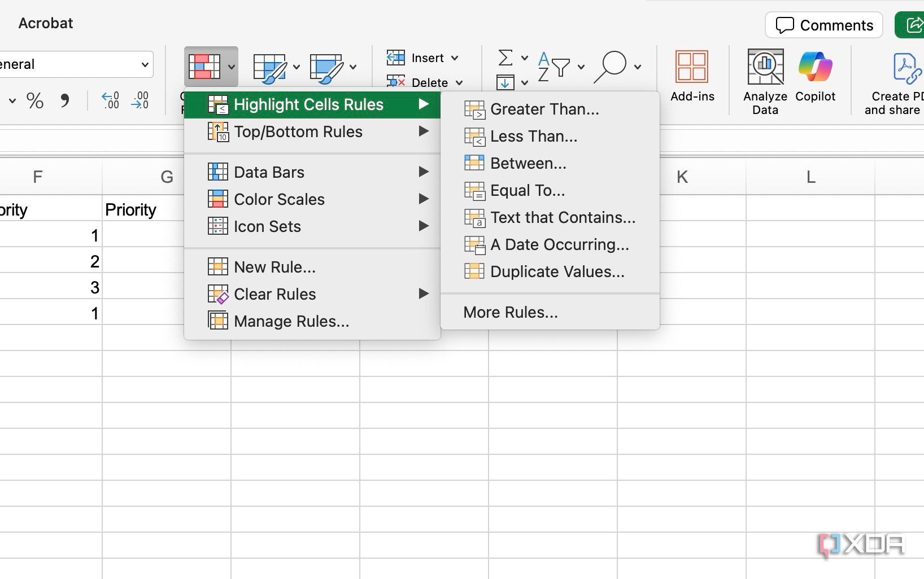The width and height of the screenshot is (924, 579).
Task: Open the Format as Table icon
Action: (270, 68)
